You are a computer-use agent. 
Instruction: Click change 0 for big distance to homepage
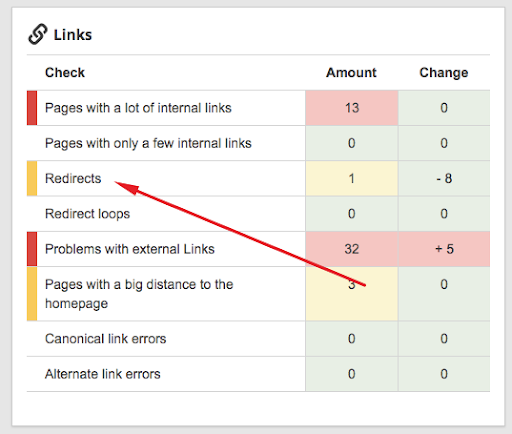[444, 294]
